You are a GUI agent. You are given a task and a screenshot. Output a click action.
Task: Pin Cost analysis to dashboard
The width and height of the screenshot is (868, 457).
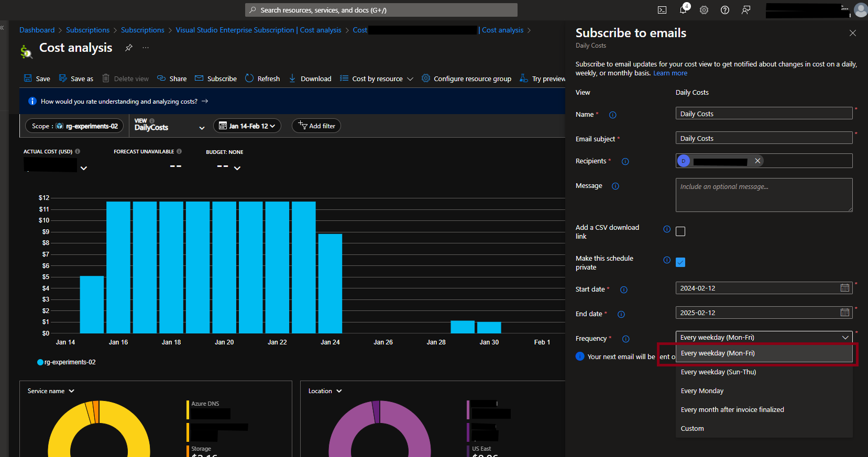(x=128, y=48)
